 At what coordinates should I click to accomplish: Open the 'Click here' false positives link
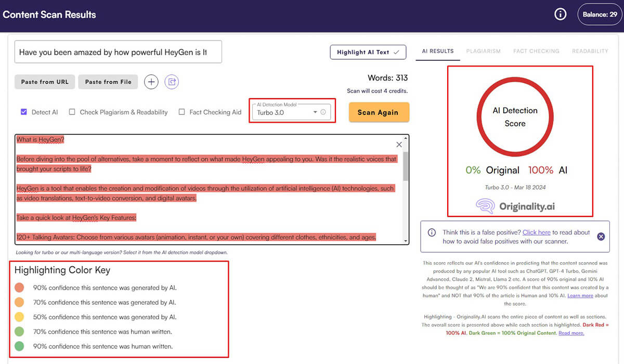[x=536, y=232]
